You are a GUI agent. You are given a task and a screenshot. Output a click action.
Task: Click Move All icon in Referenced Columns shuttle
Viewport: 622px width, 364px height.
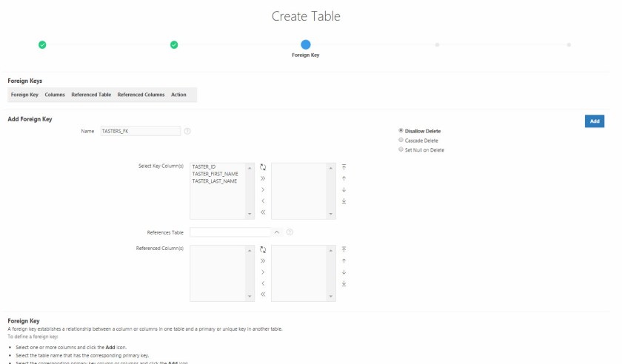(x=263, y=260)
